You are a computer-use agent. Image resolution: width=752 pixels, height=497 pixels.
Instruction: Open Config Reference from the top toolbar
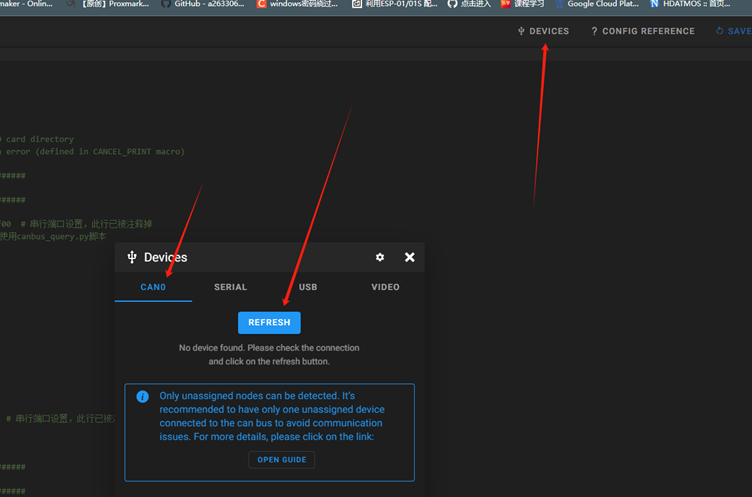[643, 31]
